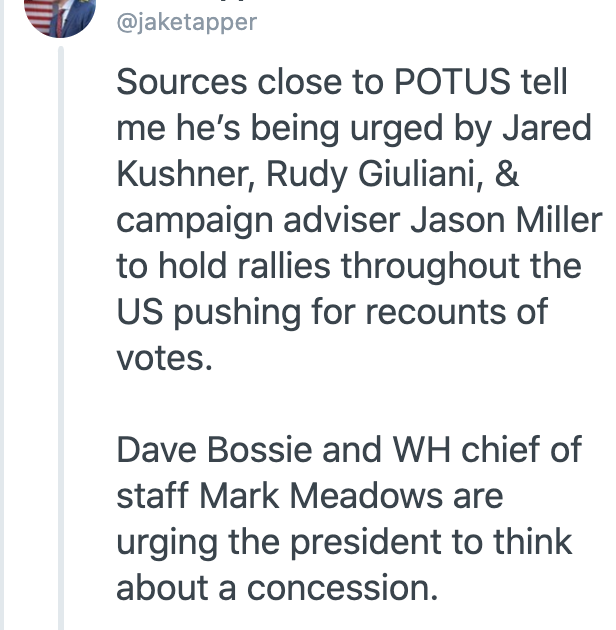Click the word 'throughout' in the tweet

point(430,267)
